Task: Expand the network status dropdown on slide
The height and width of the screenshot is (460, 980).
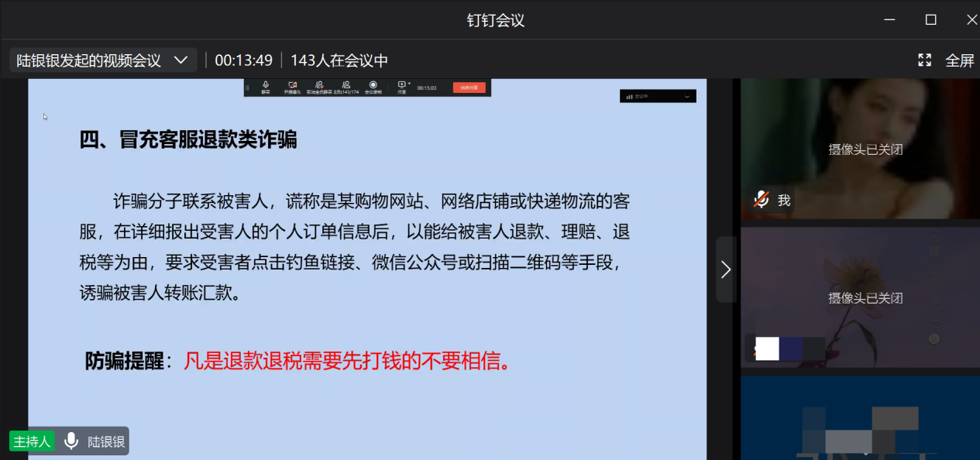Action: (x=686, y=97)
